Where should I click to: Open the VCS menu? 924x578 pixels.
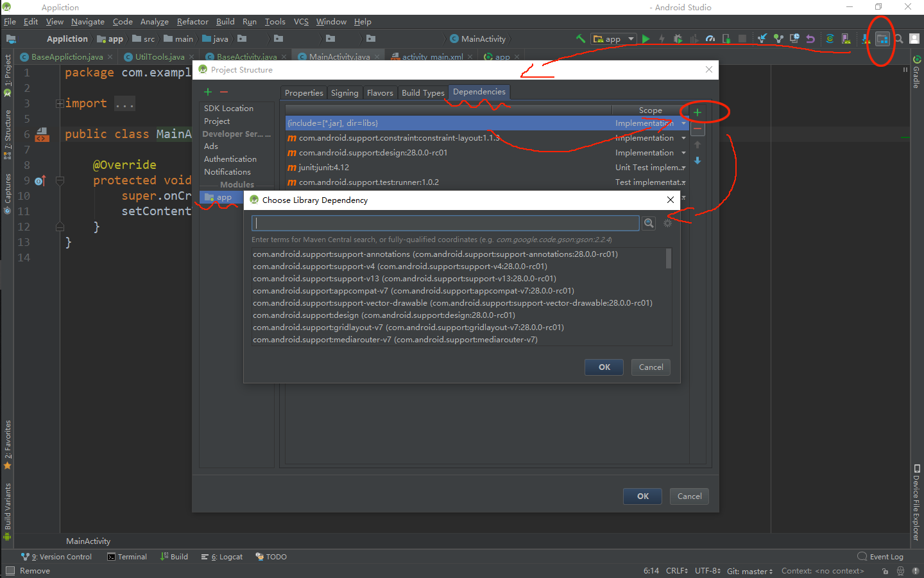point(302,22)
